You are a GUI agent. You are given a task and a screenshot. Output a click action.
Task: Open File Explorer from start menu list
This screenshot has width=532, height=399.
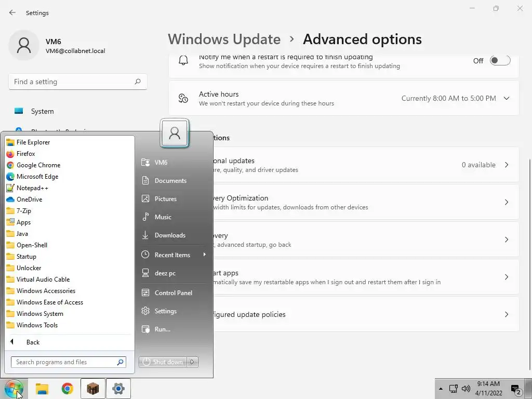pos(70,142)
